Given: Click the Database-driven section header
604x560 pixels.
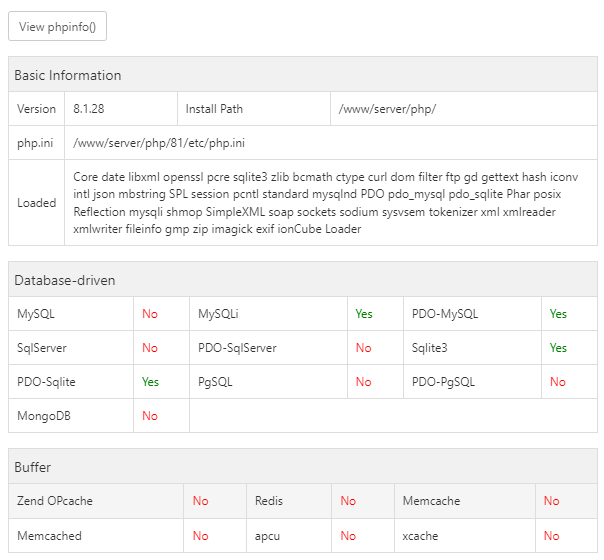Looking at the screenshot, I should [x=65, y=280].
